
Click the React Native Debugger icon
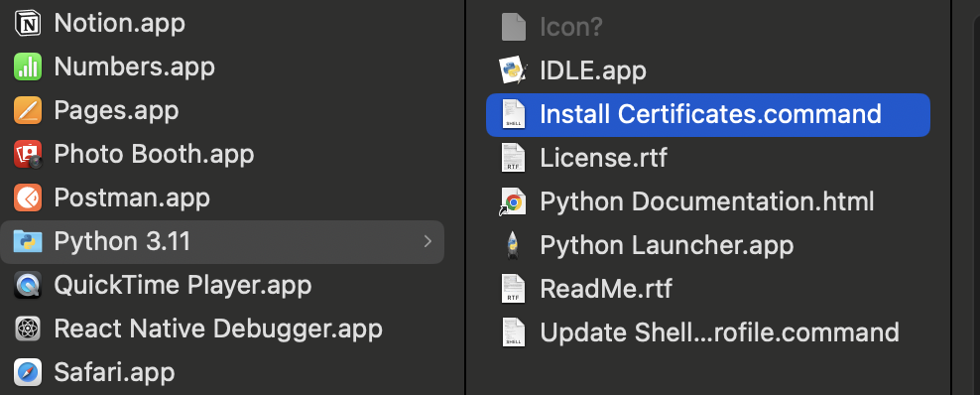[28, 329]
